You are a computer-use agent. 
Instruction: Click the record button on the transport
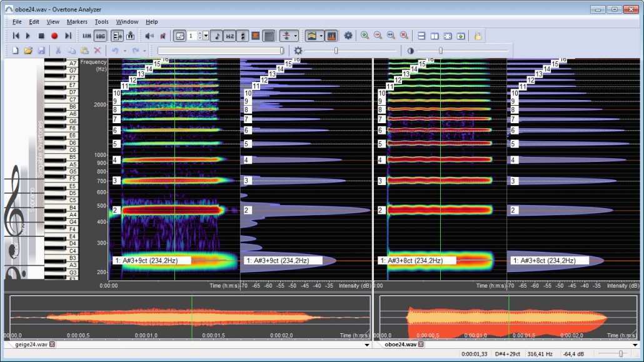54,36
